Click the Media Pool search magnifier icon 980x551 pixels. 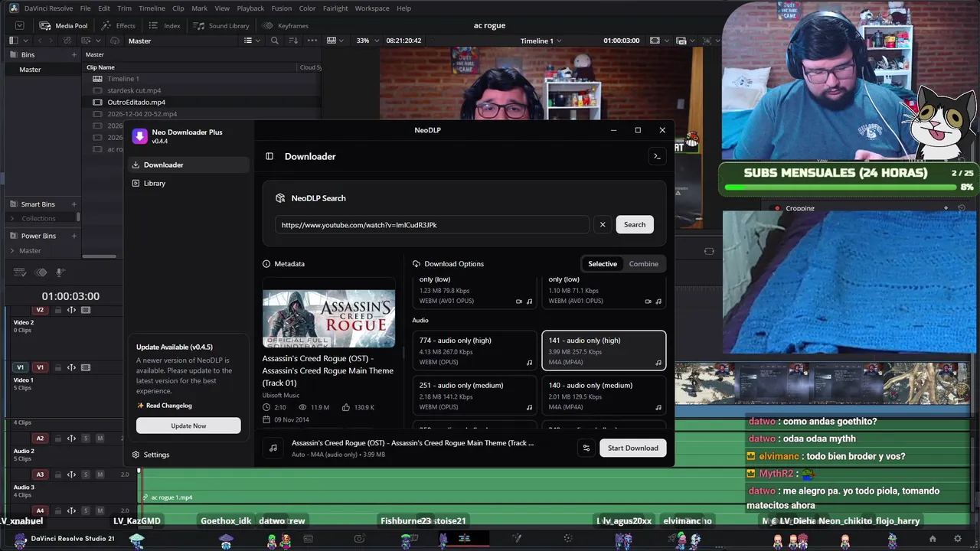(275, 41)
